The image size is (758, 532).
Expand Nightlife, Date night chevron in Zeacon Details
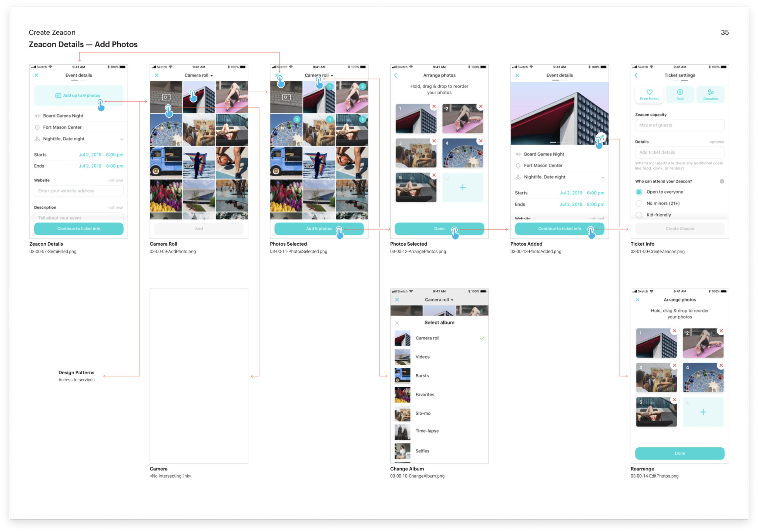click(x=122, y=139)
